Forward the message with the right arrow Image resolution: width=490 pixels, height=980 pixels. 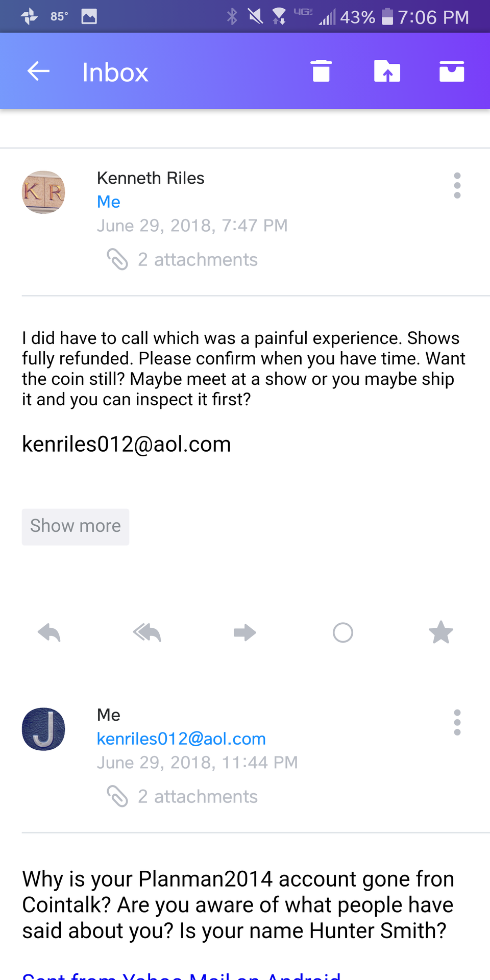tap(245, 633)
